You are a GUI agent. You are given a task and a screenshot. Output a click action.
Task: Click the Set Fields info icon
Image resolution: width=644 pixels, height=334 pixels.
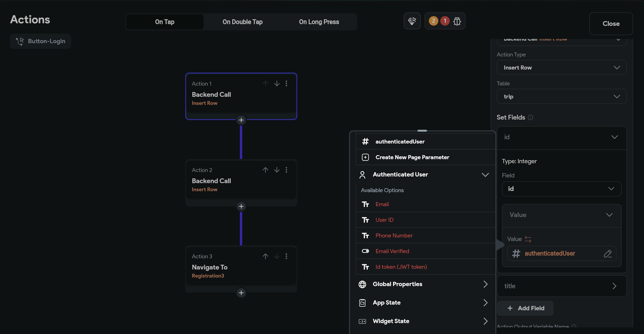530,117
